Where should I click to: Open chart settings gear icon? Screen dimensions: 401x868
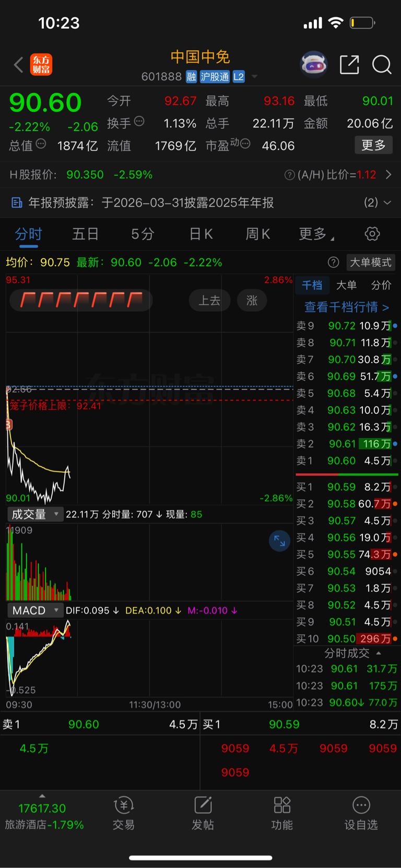click(372, 234)
